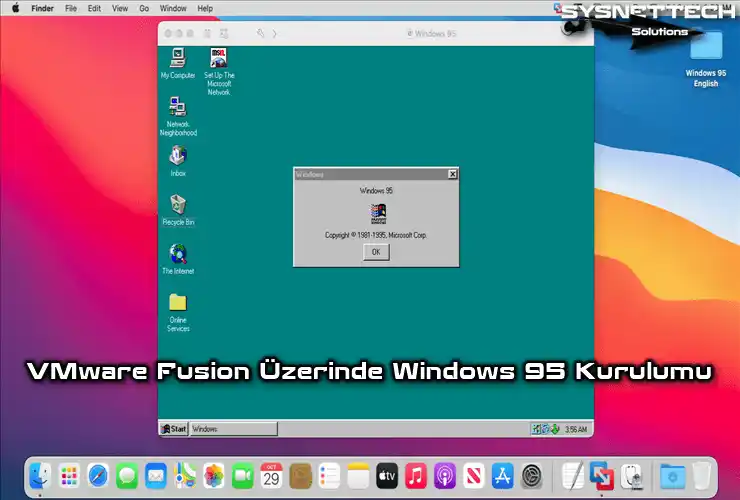This screenshot has width=740, height=500.
Task: Take a snapshot using VMware toolbar icon
Action: point(224,34)
